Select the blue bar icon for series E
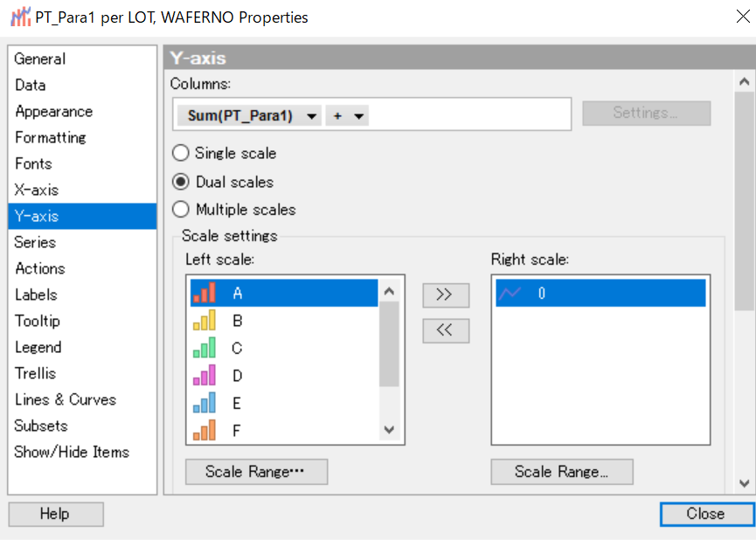 (204, 403)
